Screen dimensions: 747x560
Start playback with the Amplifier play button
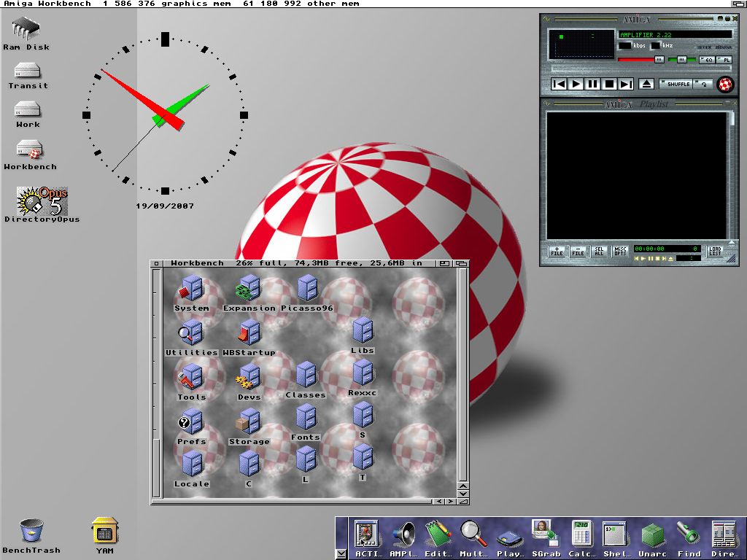[576, 85]
